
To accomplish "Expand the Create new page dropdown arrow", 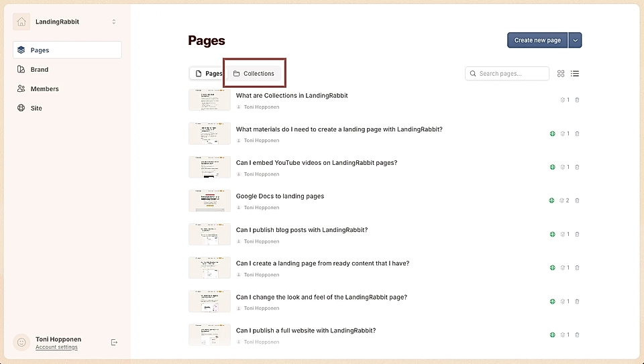I will click(575, 40).
